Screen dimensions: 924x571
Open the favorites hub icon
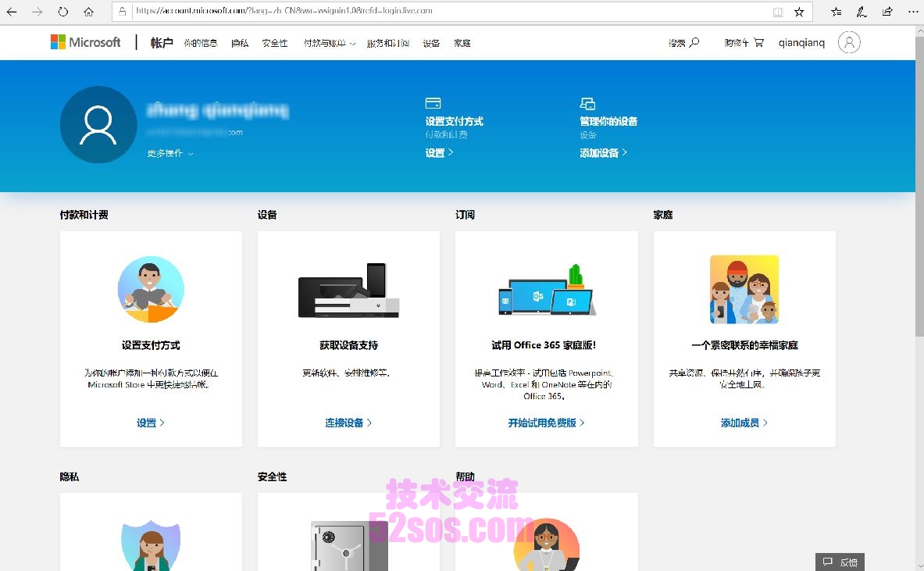pyautogui.click(x=837, y=12)
